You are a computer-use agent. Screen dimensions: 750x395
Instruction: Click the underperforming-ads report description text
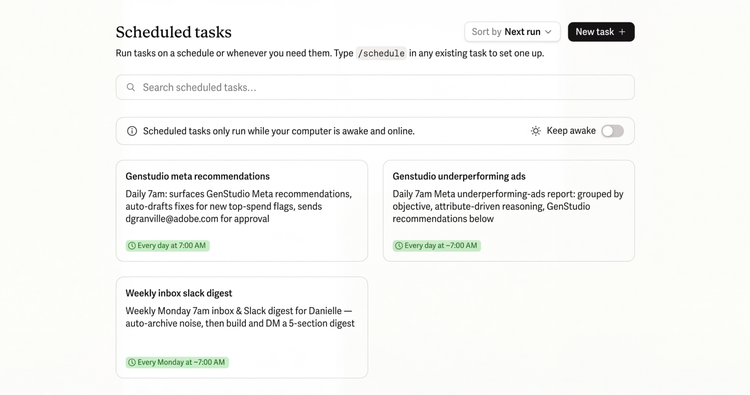coord(508,206)
